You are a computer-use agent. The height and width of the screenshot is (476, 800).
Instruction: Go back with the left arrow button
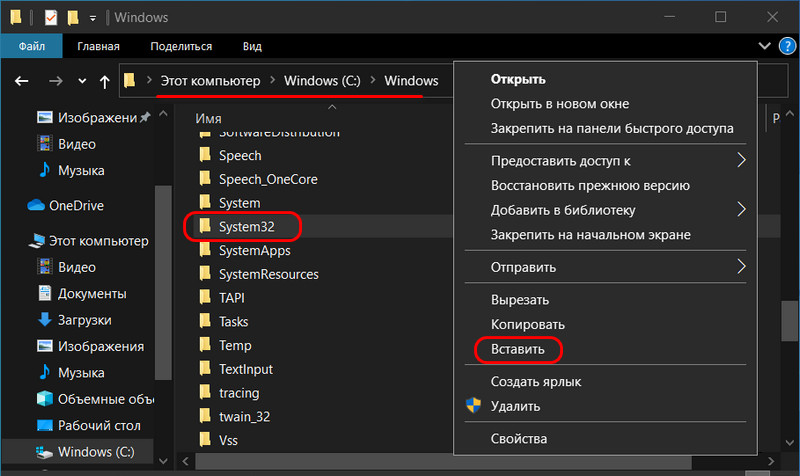click(x=21, y=81)
